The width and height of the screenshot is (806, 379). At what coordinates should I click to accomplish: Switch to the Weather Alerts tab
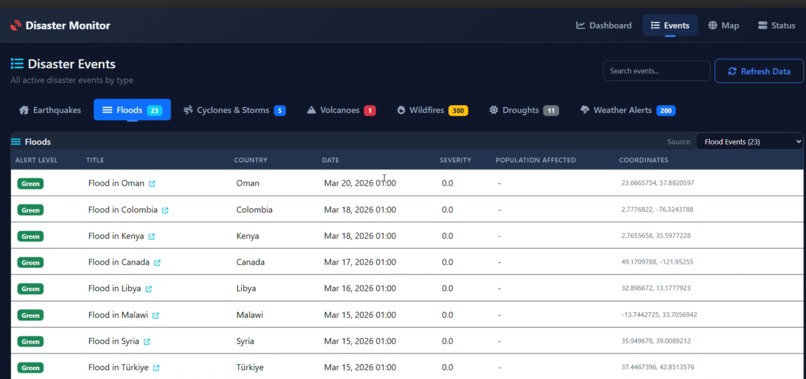[628, 110]
